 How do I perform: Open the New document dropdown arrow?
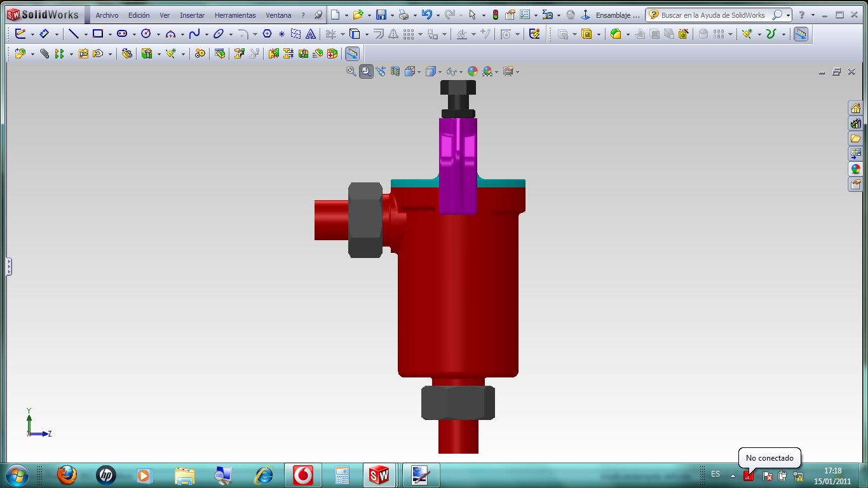(346, 15)
